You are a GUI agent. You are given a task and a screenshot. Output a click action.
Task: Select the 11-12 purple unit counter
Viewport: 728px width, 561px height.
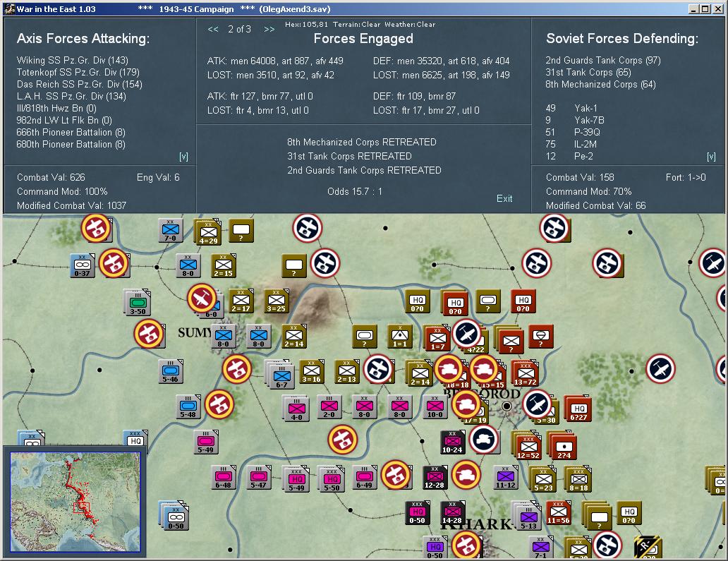pos(506,478)
